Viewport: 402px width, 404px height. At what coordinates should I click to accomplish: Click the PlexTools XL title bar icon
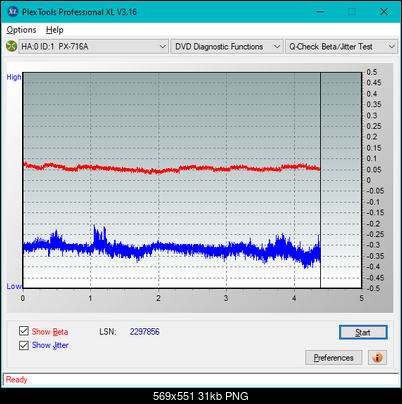tap(13, 12)
